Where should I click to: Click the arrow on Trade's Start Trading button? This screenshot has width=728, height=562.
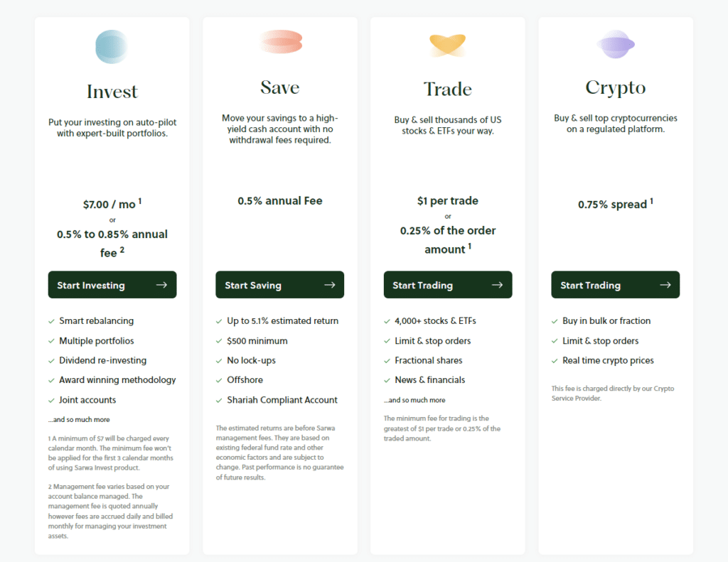tap(498, 284)
